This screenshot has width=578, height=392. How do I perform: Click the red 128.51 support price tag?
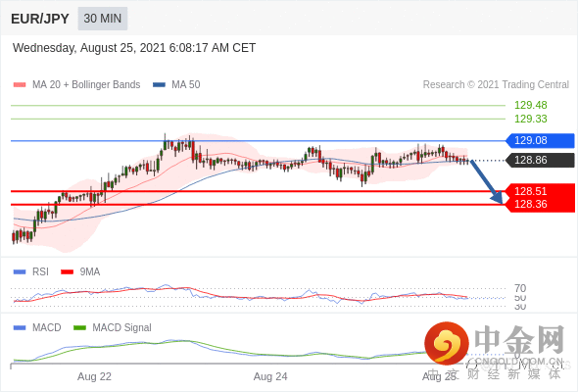click(540, 191)
